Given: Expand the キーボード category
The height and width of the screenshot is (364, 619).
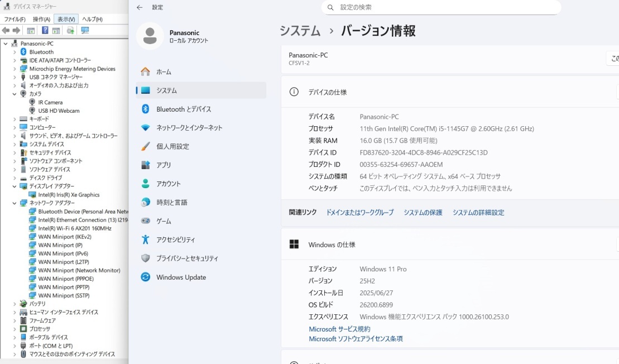Looking at the screenshot, I should pos(14,119).
